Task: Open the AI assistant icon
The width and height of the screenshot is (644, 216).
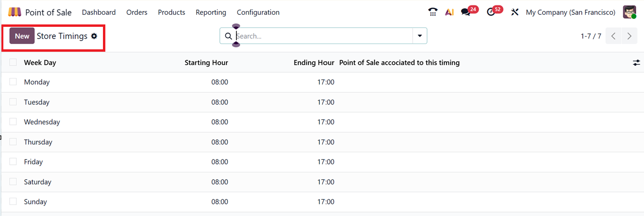Action: [x=449, y=12]
